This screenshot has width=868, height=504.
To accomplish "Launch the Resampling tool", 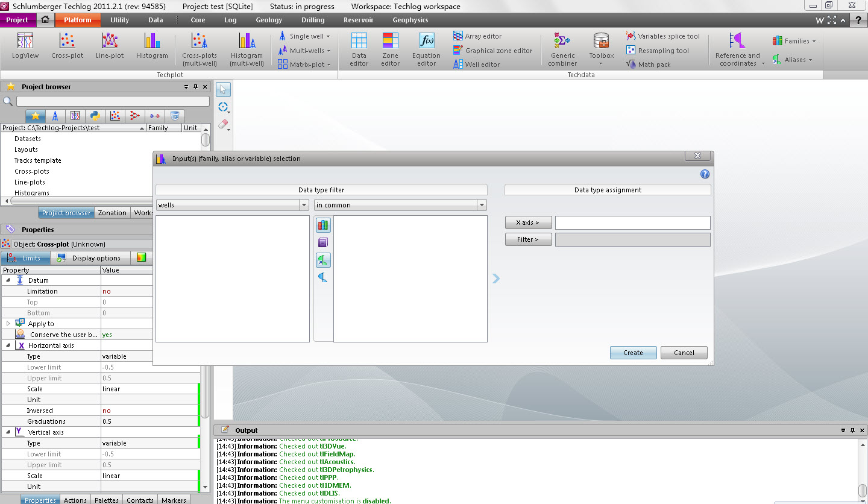I will pos(658,51).
